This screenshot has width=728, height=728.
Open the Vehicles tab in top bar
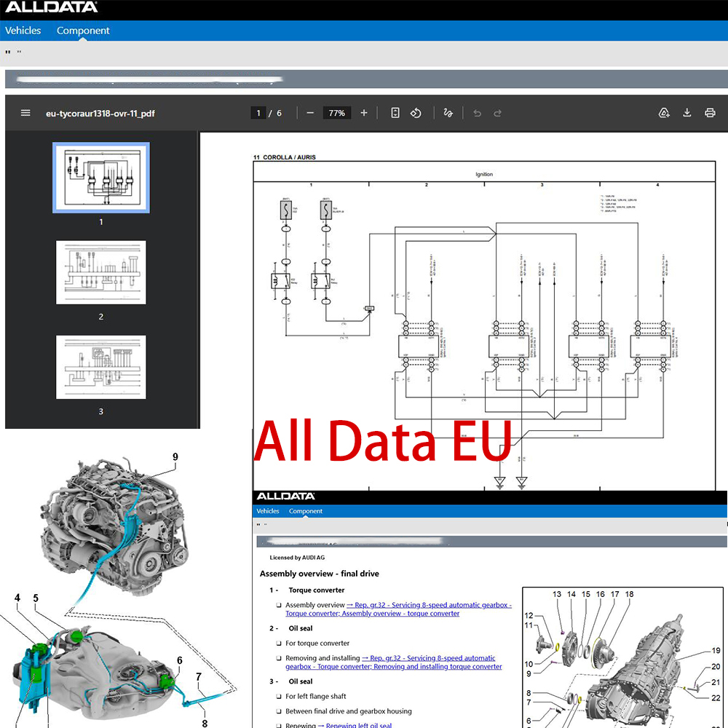(23, 31)
